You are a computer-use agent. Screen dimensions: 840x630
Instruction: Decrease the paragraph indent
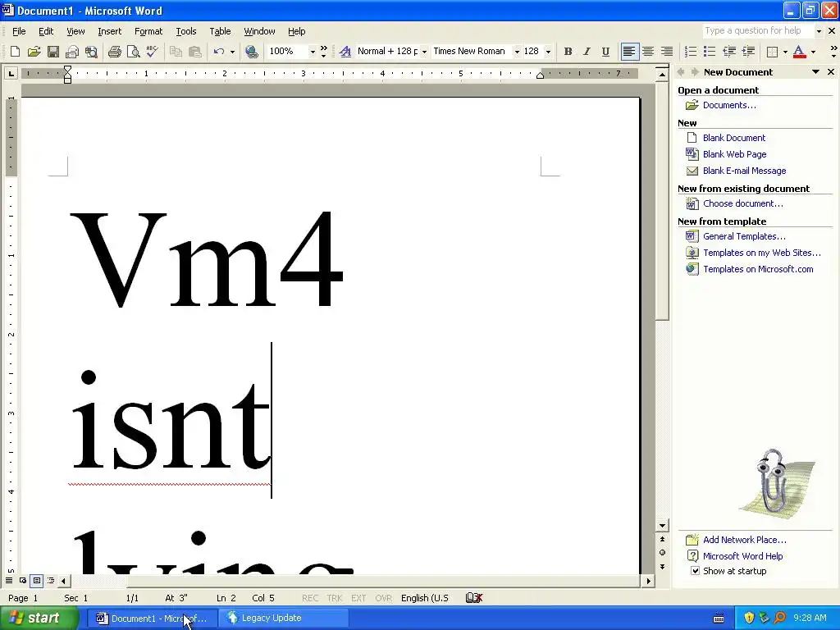pos(729,52)
